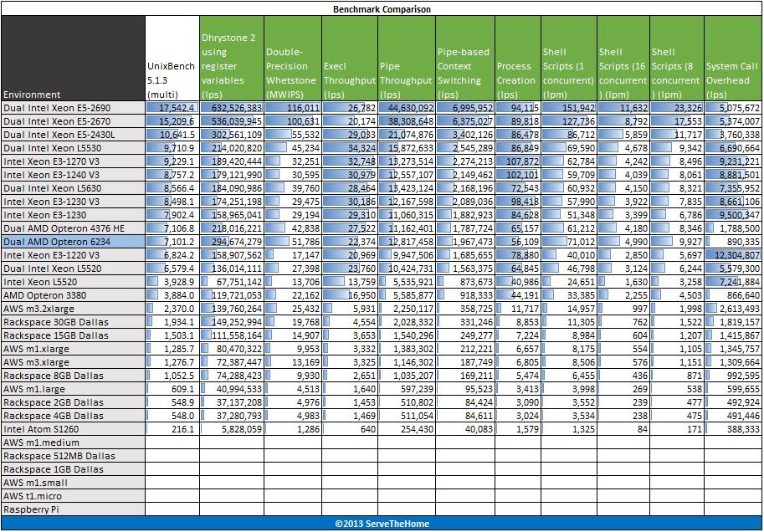Image resolution: width=764 pixels, height=532 pixels.
Task: Select the 632,526,383 Dhrystone value cell
Action: (231, 108)
